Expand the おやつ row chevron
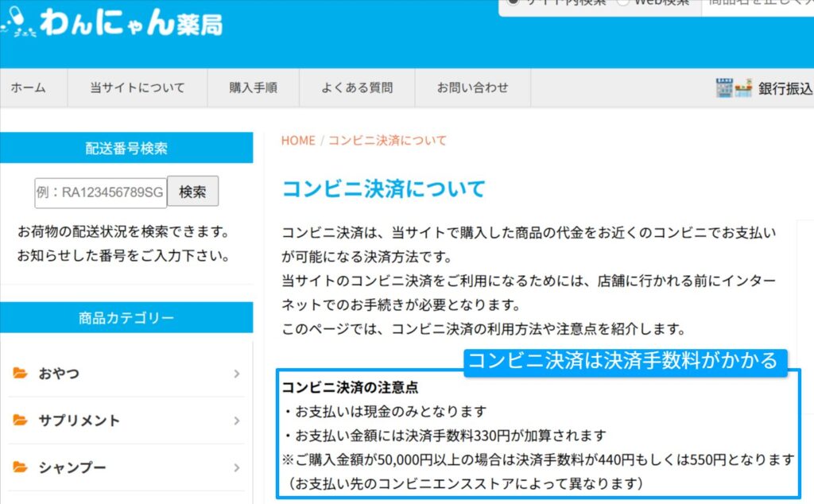Image resolution: width=814 pixels, height=504 pixels. (237, 374)
